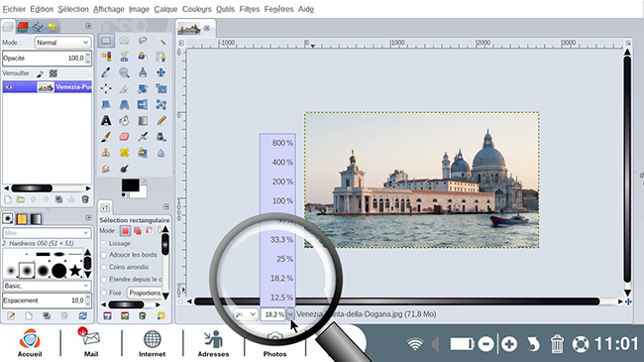Enable the Coins arrondis checkbox
The width and height of the screenshot is (644, 362).
pos(104,268)
